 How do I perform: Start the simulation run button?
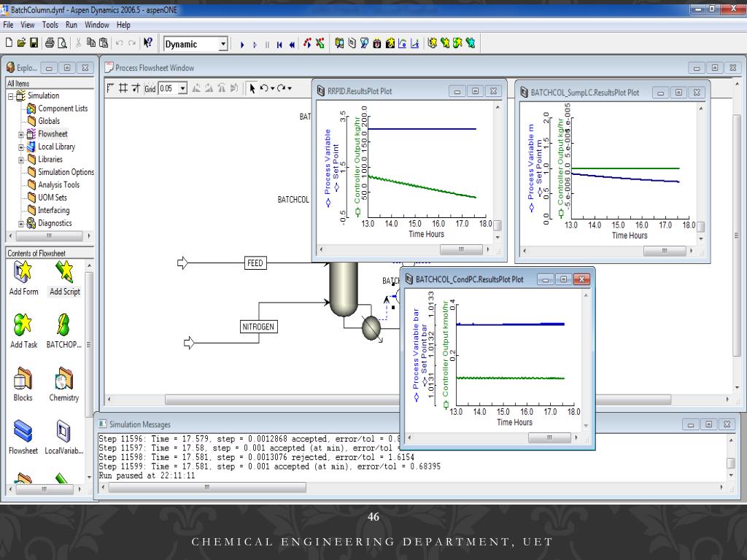coord(242,44)
